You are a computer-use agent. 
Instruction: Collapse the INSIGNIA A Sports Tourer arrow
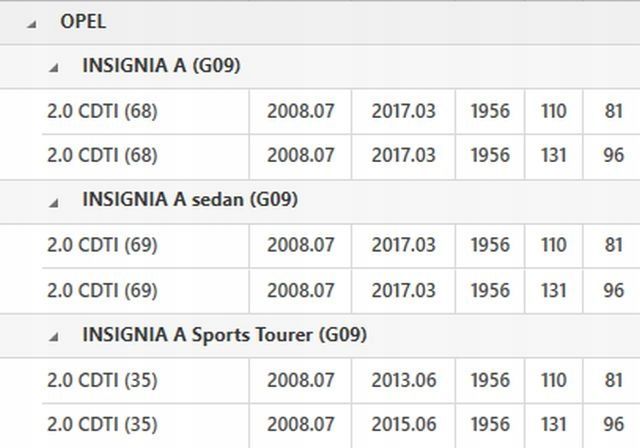click(54, 337)
